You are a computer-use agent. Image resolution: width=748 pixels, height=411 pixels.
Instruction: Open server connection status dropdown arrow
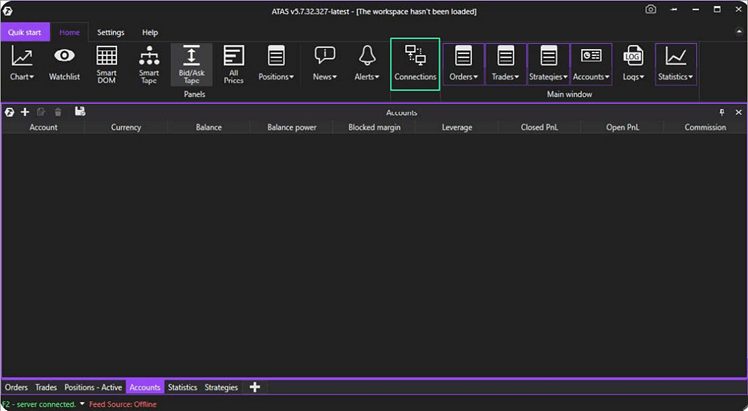(82, 404)
